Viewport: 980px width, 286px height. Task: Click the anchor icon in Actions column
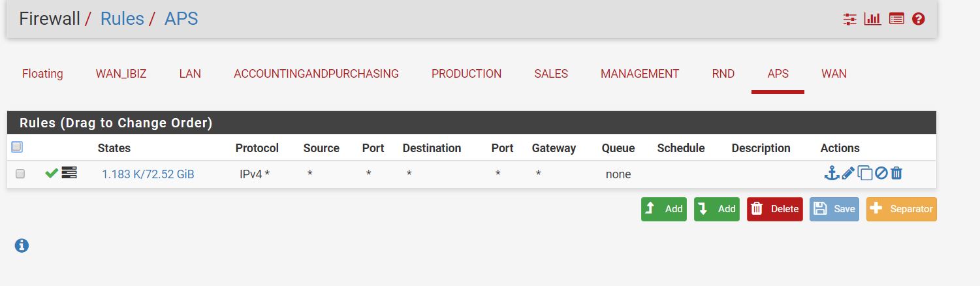pos(831,173)
